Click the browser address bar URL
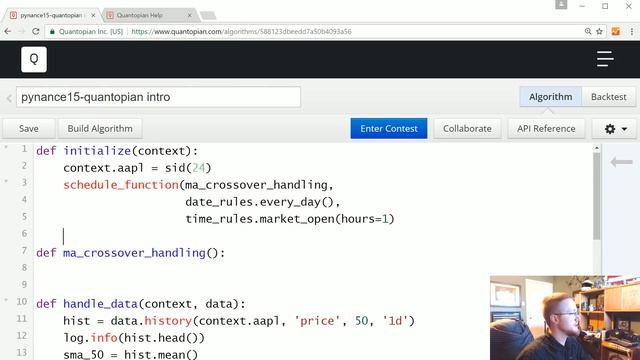 [x=241, y=31]
